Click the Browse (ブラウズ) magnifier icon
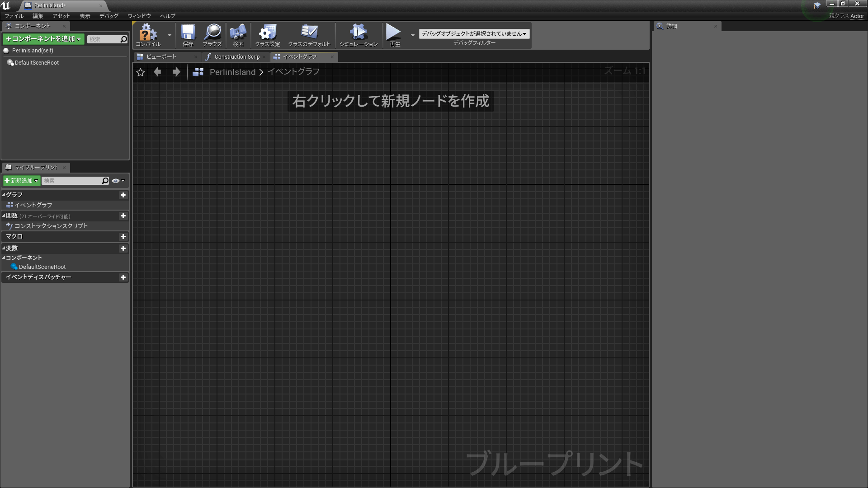Viewport: 868px width, 488px height. (x=212, y=33)
